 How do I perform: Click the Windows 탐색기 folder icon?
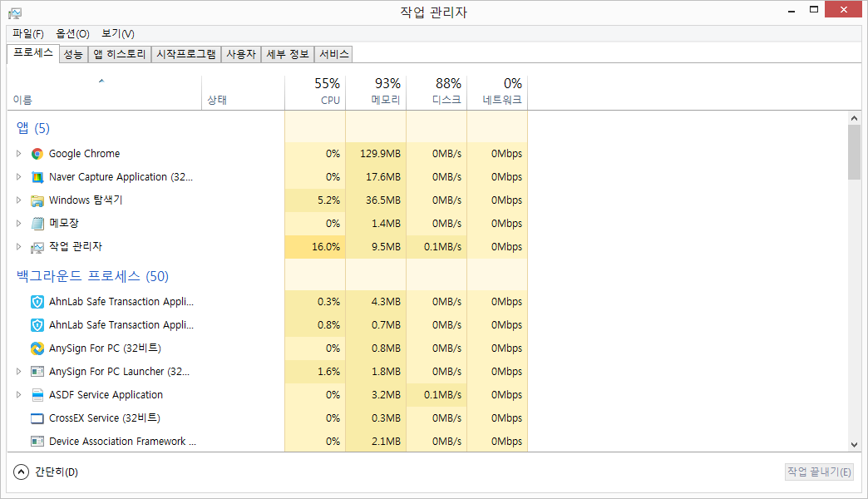pos(37,200)
